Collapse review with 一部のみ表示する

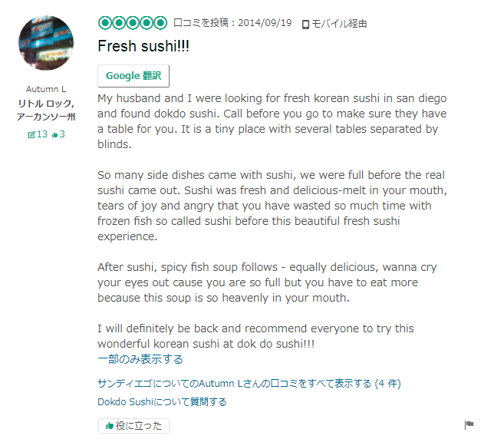click(140, 359)
